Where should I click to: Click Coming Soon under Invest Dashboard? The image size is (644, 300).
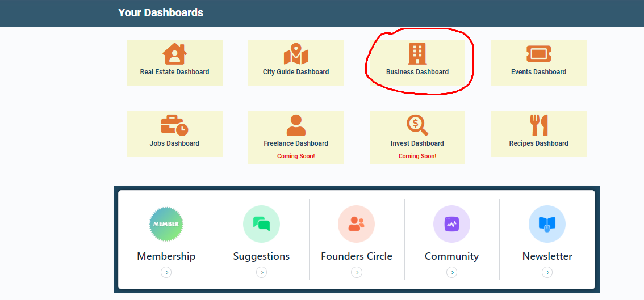tap(417, 156)
